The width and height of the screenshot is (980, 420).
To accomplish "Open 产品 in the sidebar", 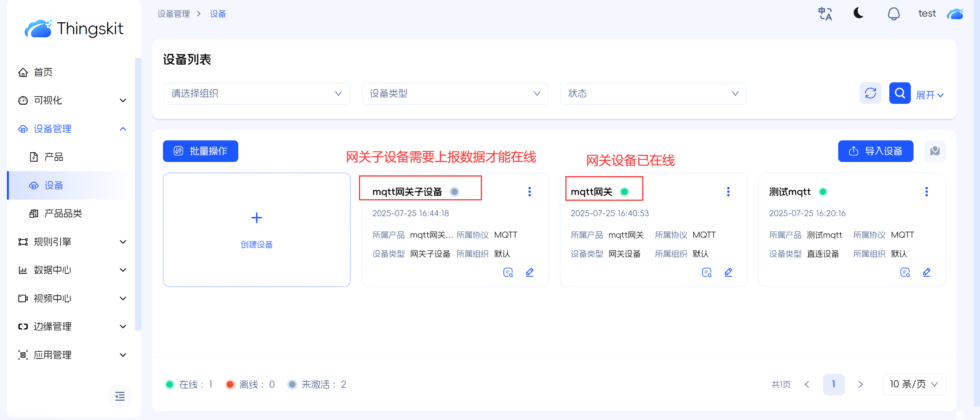I will pos(53,157).
